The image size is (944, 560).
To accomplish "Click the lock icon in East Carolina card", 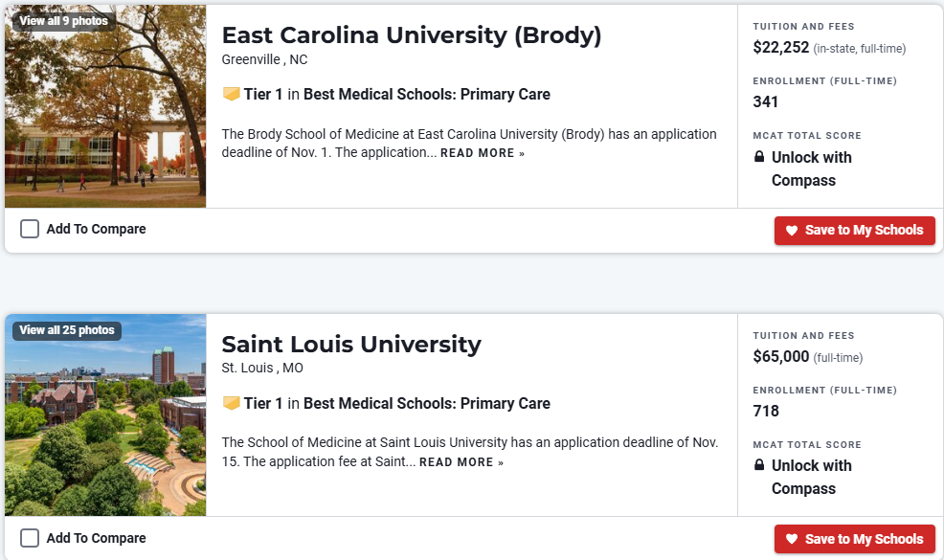I will [x=759, y=157].
